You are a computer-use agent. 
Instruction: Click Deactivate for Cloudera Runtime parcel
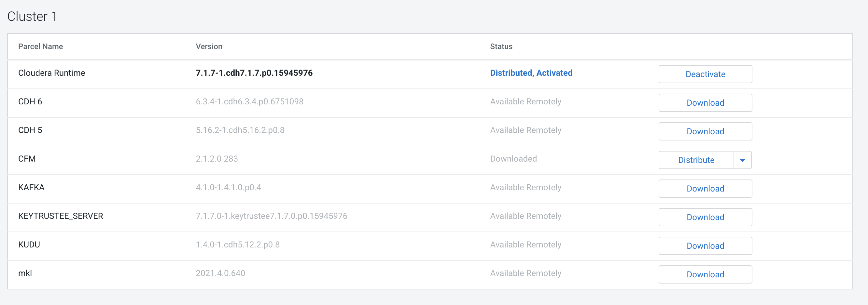(705, 74)
